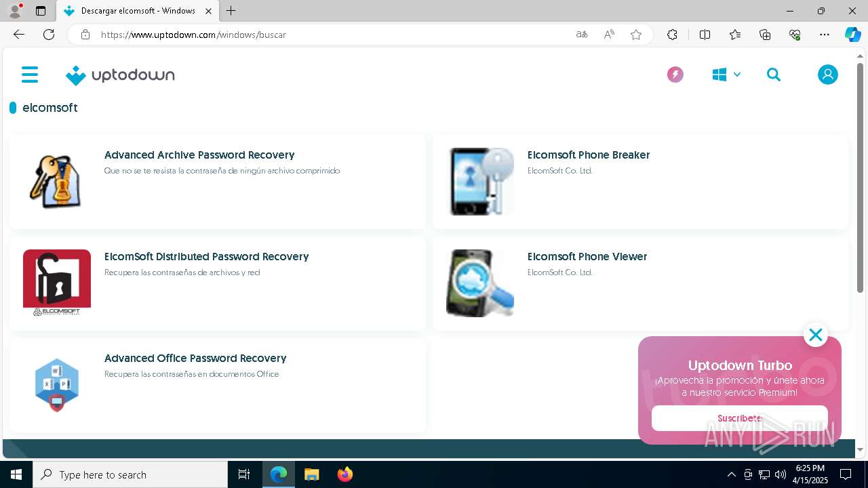Viewport: 868px width, 488px height.
Task: Open Firefox from taskbar
Action: click(345, 474)
